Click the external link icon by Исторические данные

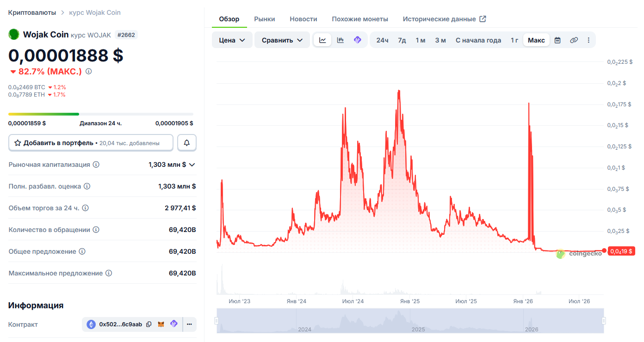click(483, 19)
